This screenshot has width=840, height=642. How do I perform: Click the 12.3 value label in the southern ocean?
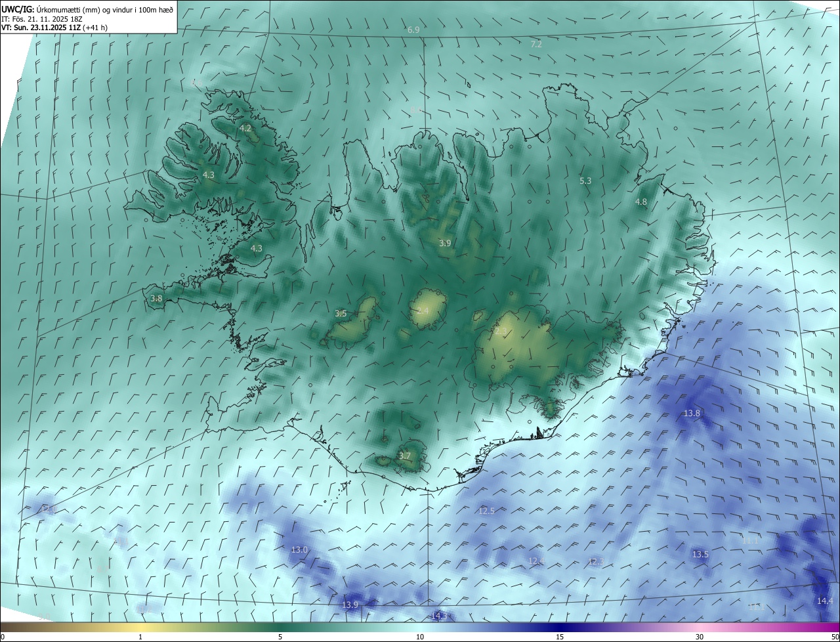point(596,561)
